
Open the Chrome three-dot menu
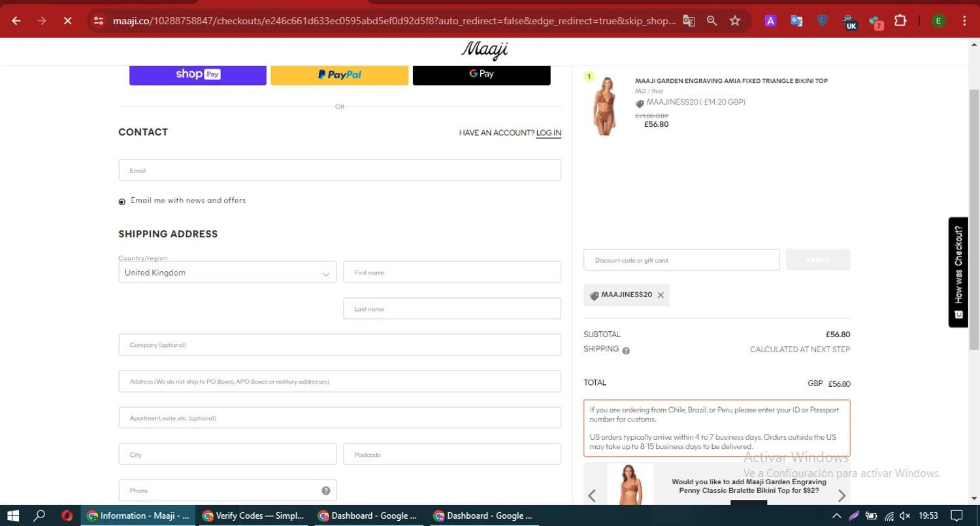tap(964, 21)
